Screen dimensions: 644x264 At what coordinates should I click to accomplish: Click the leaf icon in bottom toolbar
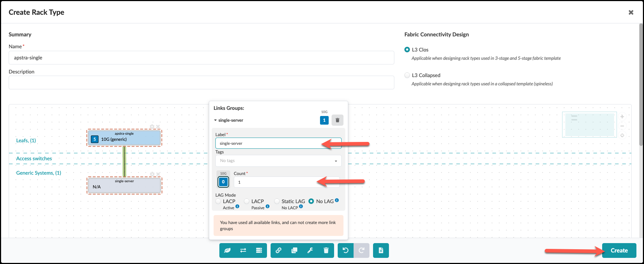tap(227, 250)
